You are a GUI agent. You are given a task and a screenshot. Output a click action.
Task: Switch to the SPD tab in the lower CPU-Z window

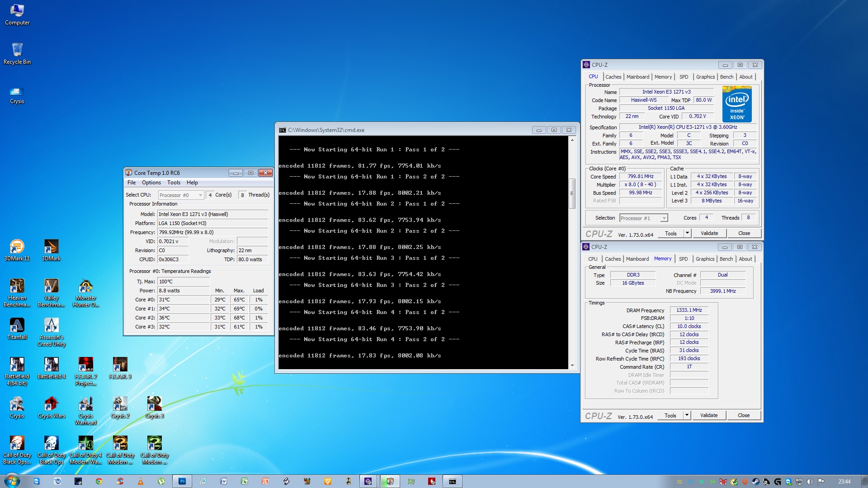click(x=683, y=259)
